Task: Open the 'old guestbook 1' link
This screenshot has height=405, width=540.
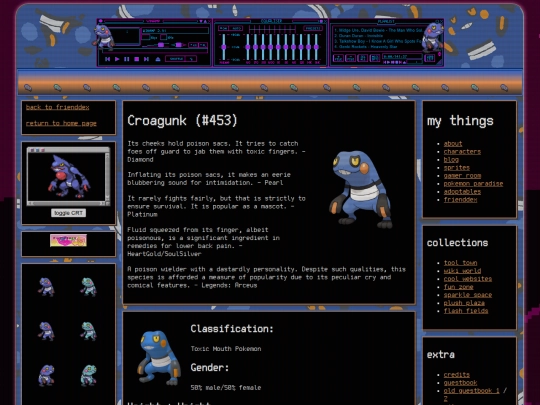Action: (x=471, y=391)
